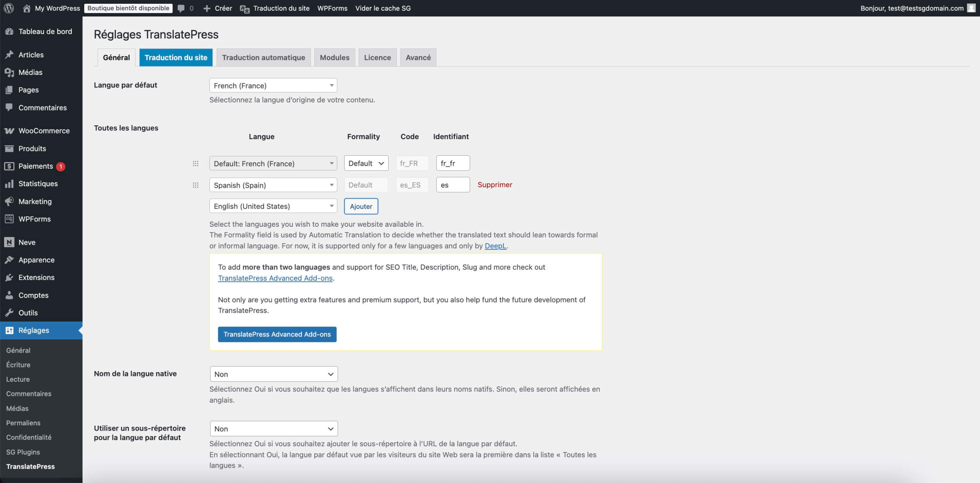Screen dimensions: 980x483
Task: Click the es identifiant input field
Action: (453, 185)
